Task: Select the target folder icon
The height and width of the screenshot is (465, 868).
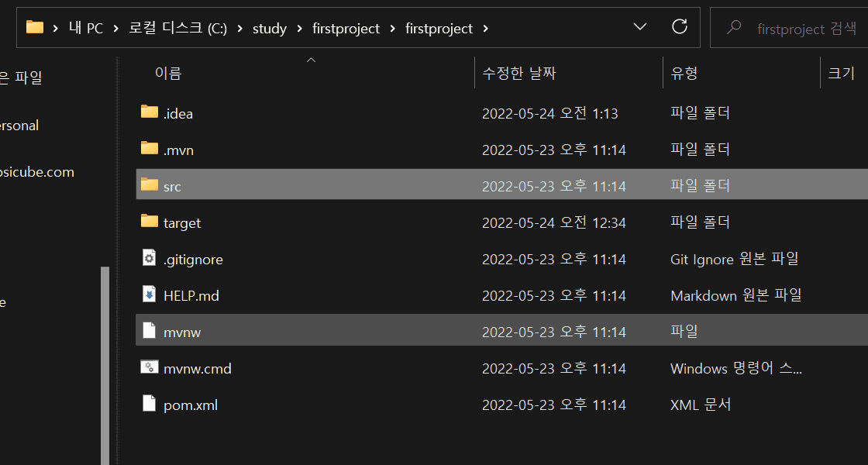Action: 150,222
